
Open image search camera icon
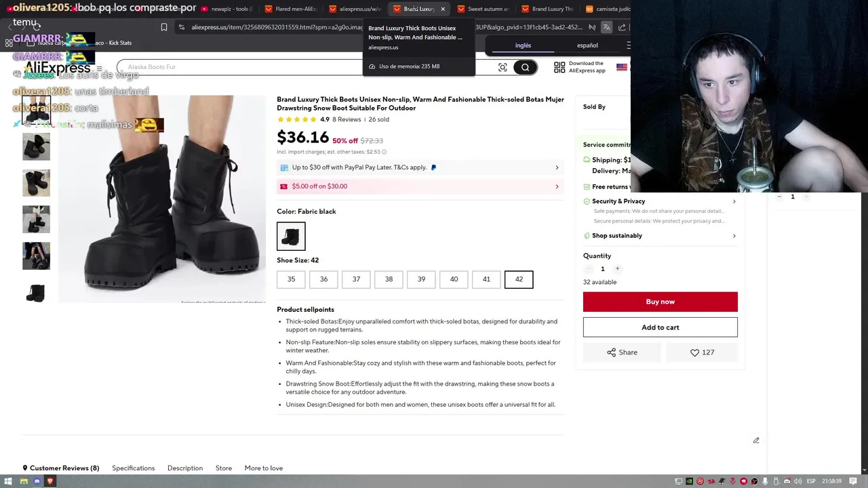click(x=502, y=67)
